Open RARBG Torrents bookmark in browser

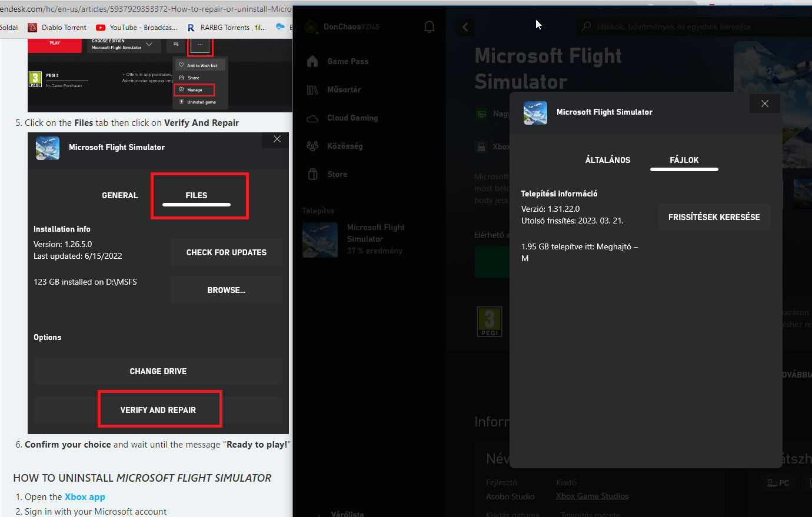[x=227, y=28]
